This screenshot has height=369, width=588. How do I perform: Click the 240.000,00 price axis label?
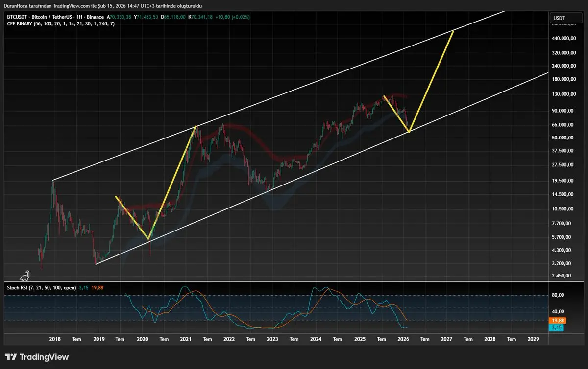click(563, 66)
